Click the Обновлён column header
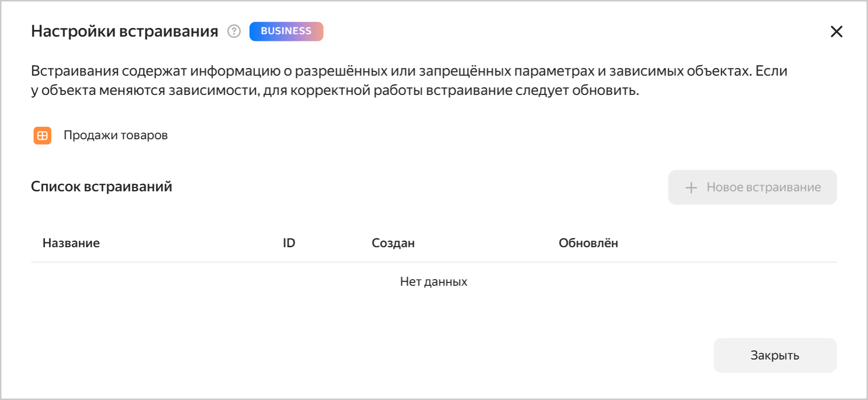The height and width of the screenshot is (400, 868). tap(588, 243)
